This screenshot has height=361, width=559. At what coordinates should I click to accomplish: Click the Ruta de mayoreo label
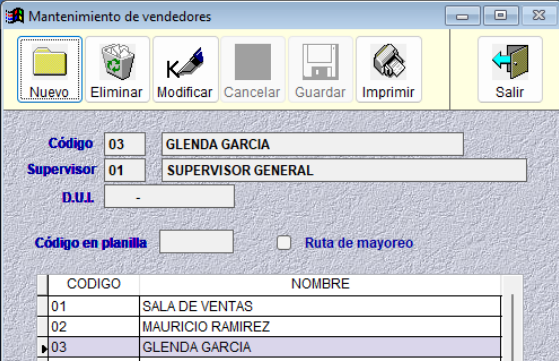pyautogui.click(x=359, y=243)
